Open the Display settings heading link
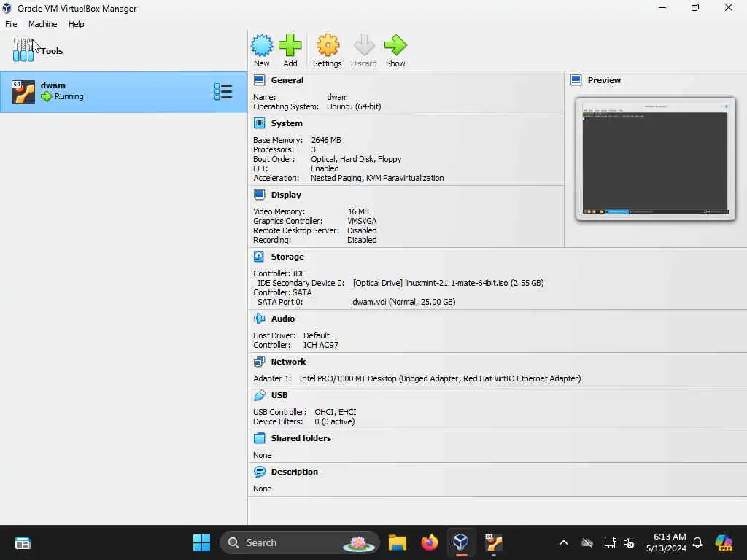 pos(286,195)
